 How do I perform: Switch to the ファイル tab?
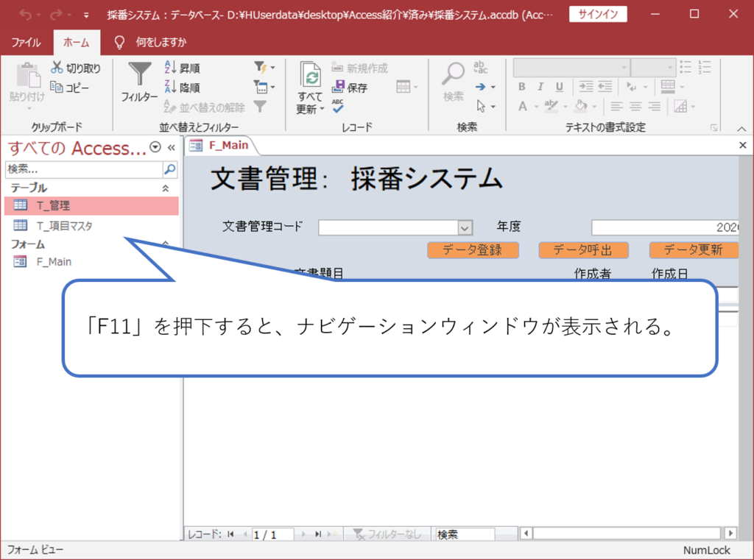26,42
